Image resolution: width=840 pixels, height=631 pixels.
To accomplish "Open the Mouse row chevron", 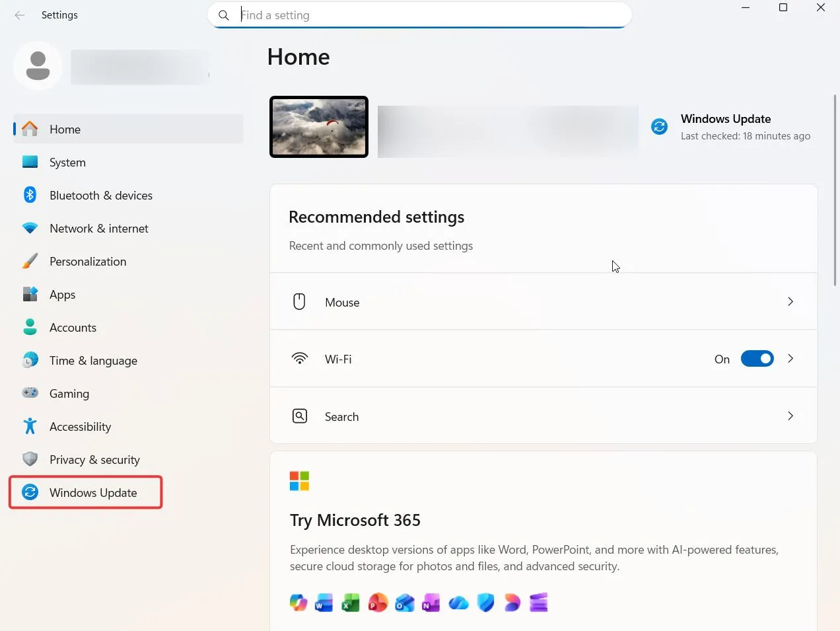I will click(790, 301).
